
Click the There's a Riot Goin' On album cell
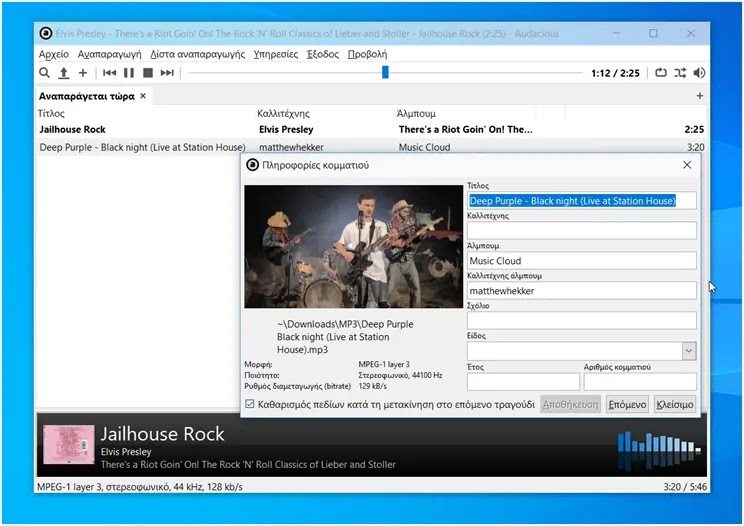coord(465,129)
